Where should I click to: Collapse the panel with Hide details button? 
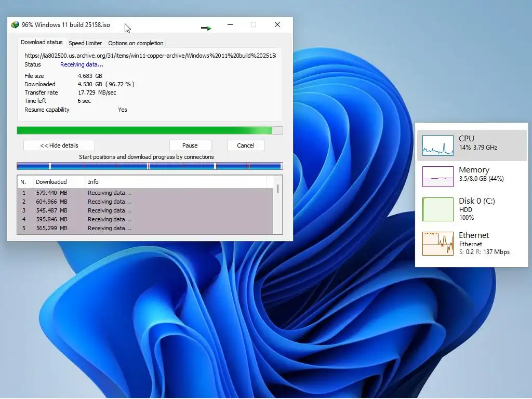(59, 145)
